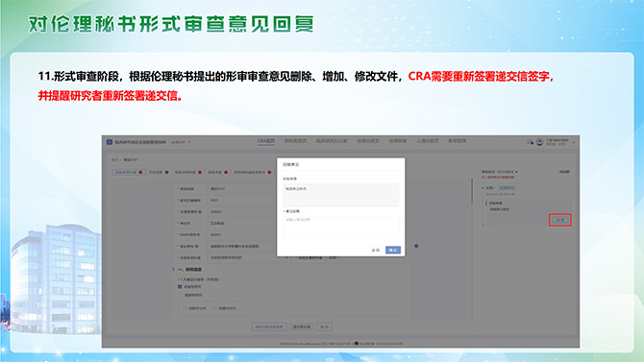Click the cancel button in dialog

pos(376,250)
